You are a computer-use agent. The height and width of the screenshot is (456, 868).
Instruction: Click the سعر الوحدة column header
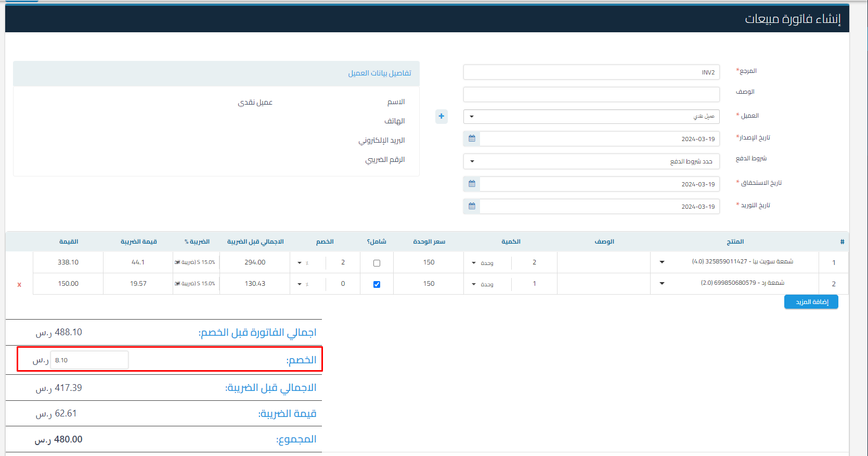point(429,242)
